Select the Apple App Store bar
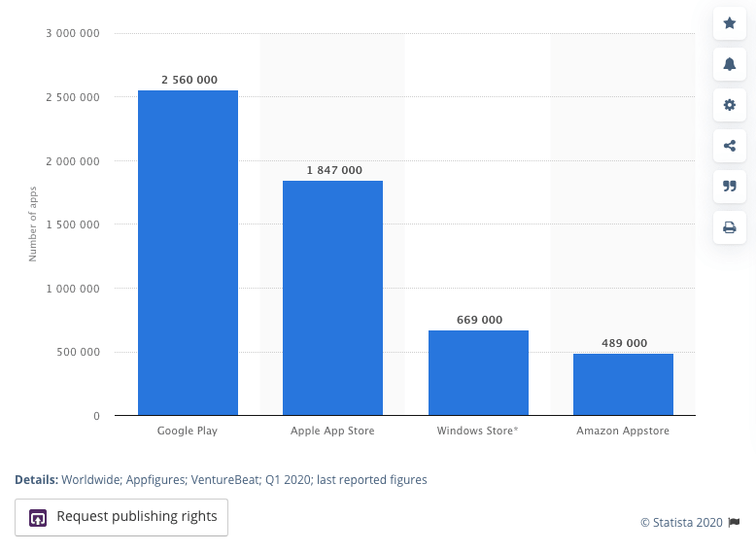The image size is (756, 552). (332, 298)
